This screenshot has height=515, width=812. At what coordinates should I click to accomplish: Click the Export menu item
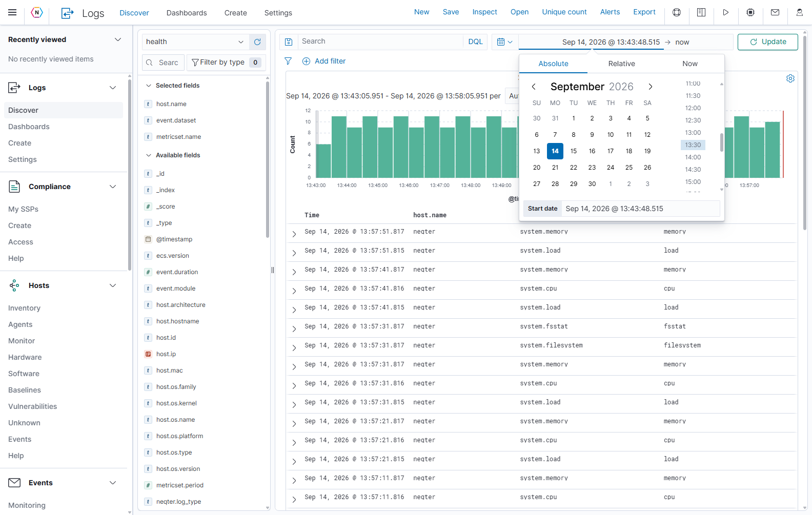point(644,12)
